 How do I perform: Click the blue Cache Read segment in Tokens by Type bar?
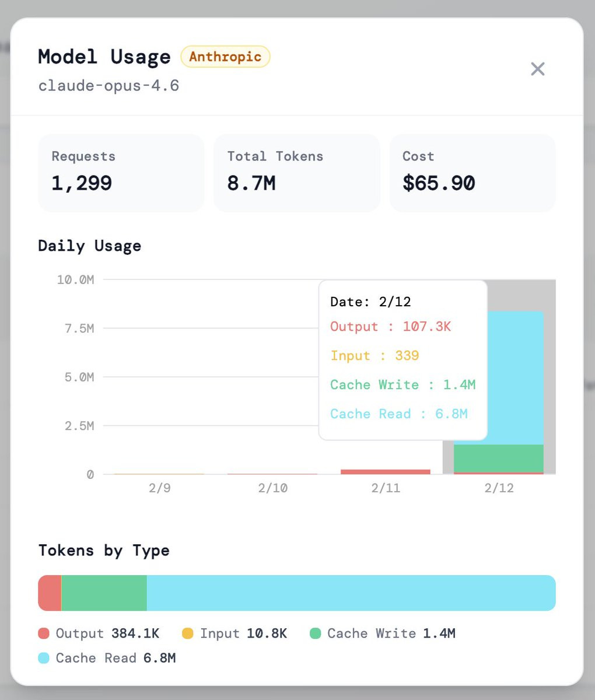350,593
